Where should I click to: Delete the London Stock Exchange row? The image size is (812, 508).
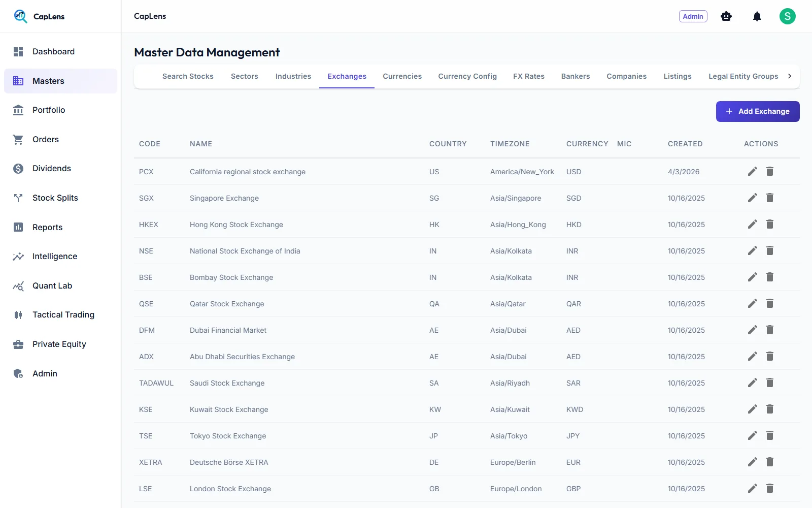(x=770, y=488)
